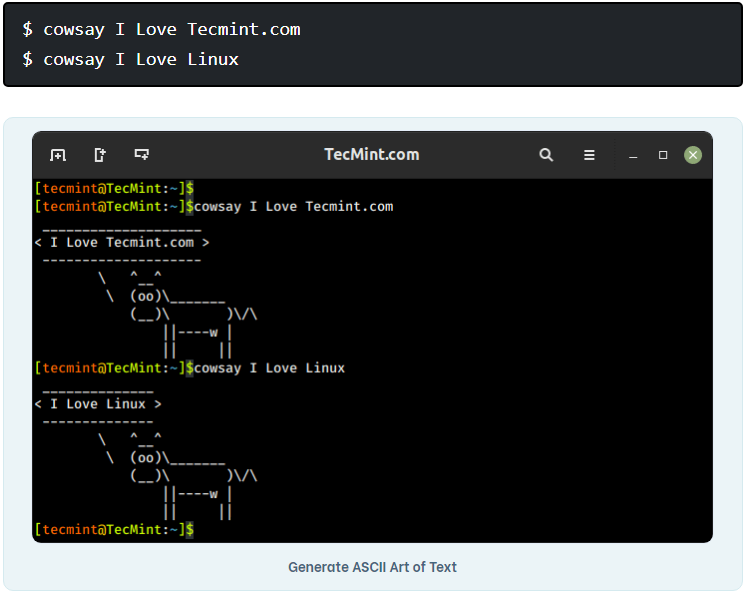
Task: Open the terminal search magnifier
Action: click(546, 155)
